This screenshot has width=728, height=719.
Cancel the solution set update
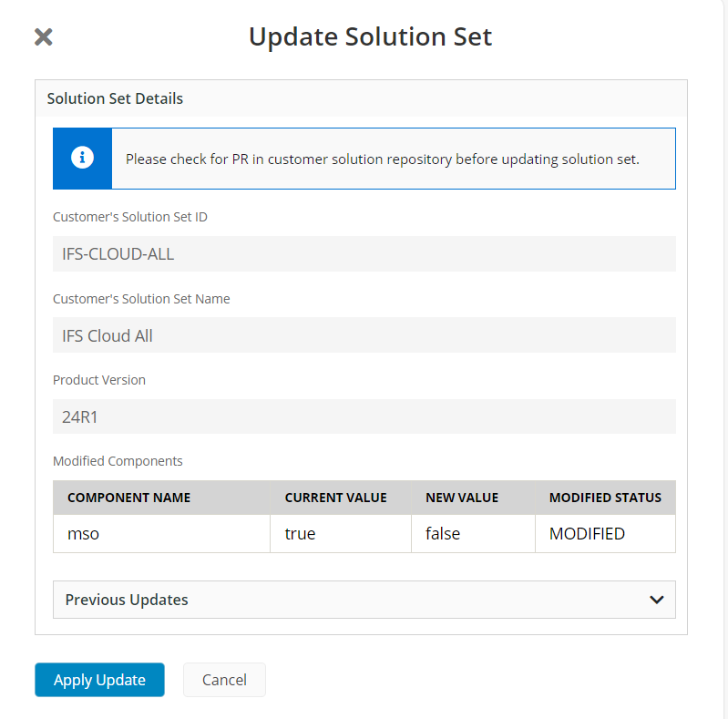(x=225, y=680)
